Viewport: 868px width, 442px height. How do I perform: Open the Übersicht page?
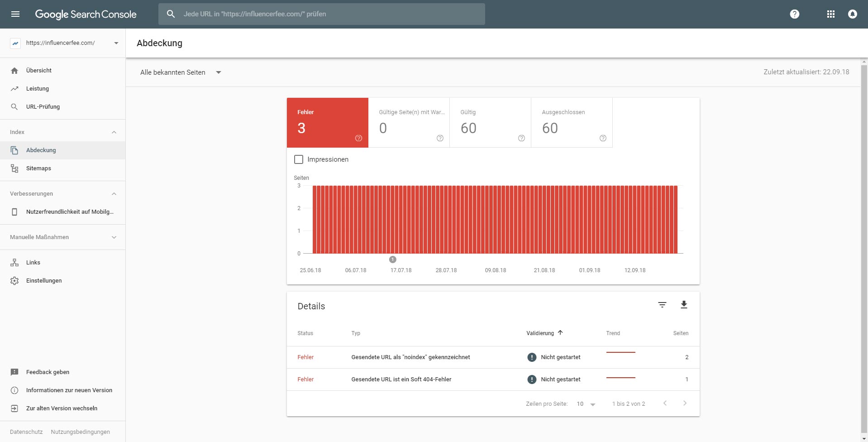point(63,71)
